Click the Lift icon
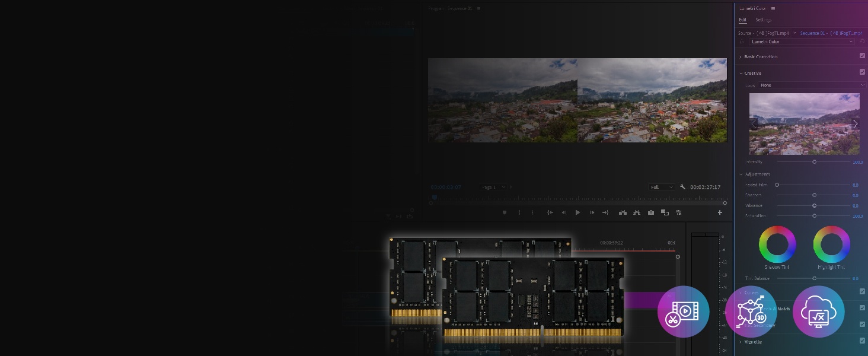Image resolution: width=868 pixels, height=356 pixels. (x=623, y=212)
